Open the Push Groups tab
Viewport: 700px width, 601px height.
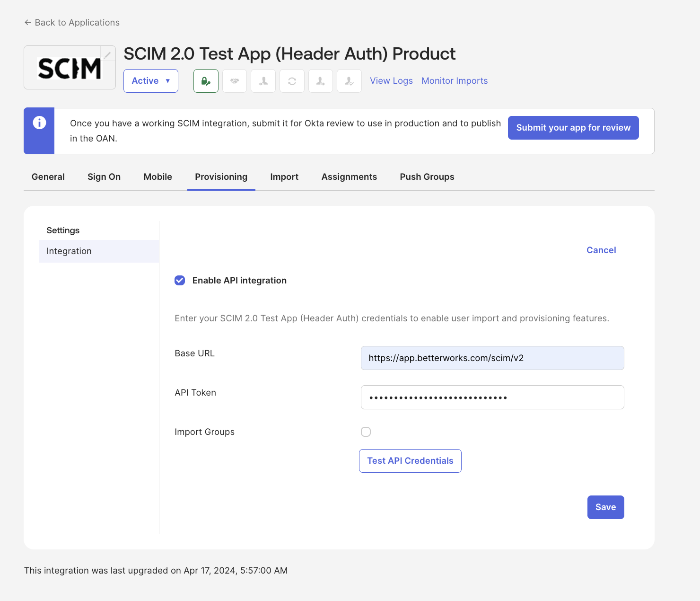click(x=427, y=177)
